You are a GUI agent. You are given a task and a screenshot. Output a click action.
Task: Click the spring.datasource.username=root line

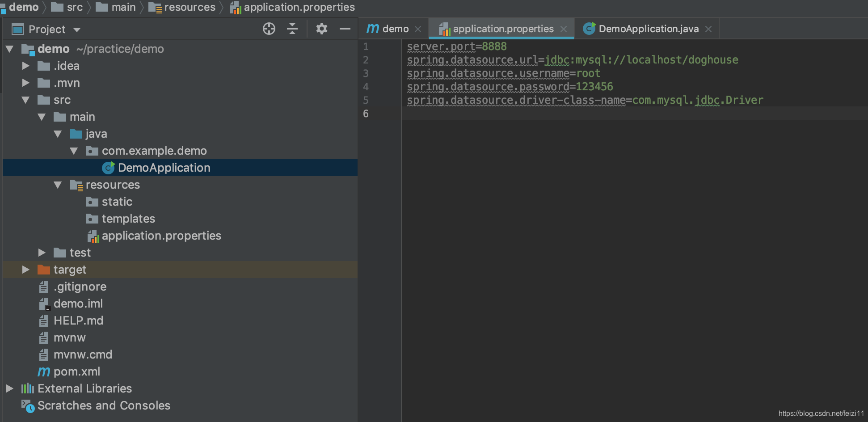[504, 73]
